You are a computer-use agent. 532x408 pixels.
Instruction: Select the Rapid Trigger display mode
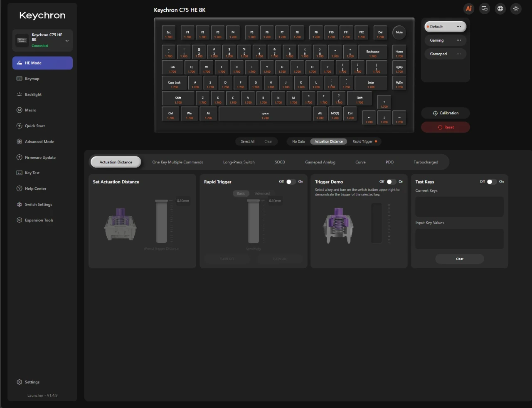[365, 141]
